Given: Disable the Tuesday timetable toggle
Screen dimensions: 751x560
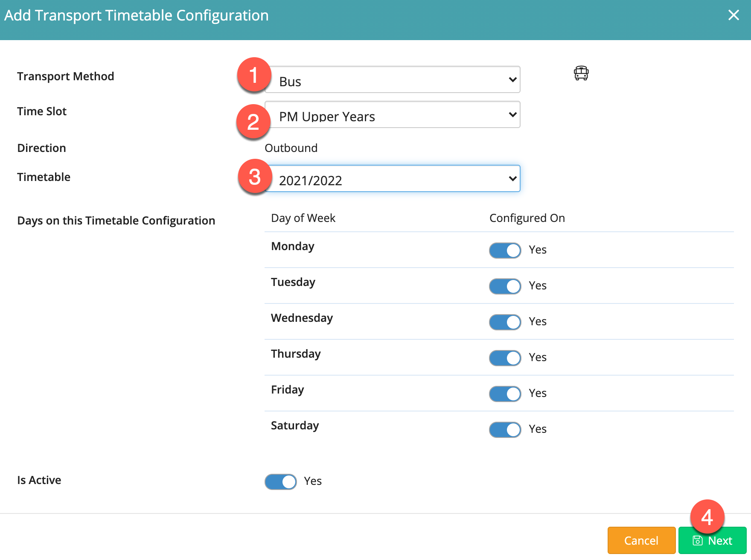Looking at the screenshot, I should tap(505, 286).
